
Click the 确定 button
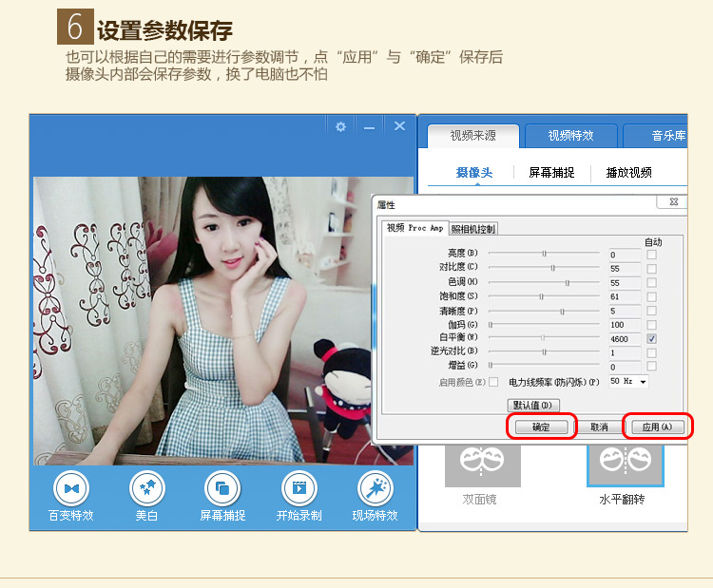[541, 427]
